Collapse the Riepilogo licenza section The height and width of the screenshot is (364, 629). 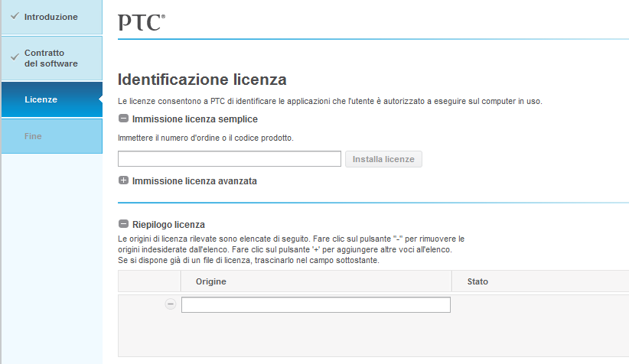[123, 224]
